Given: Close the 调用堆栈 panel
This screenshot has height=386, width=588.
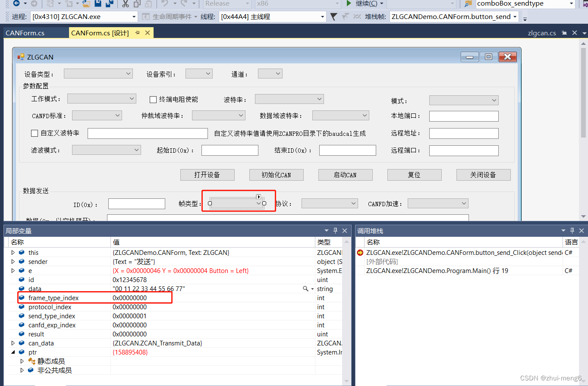Looking at the screenshot, I should (x=582, y=231).
